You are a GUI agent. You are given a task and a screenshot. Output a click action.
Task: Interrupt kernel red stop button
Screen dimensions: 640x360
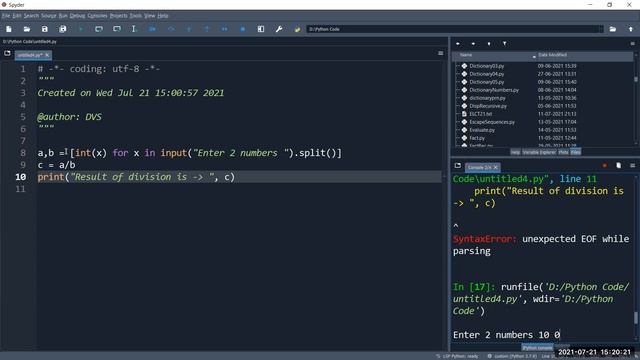click(604, 166)
